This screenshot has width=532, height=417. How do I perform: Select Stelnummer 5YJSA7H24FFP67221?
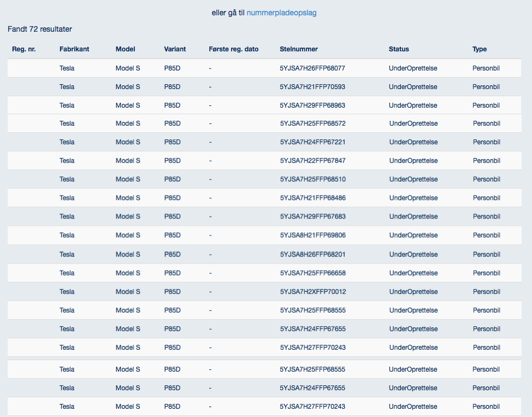313,142
